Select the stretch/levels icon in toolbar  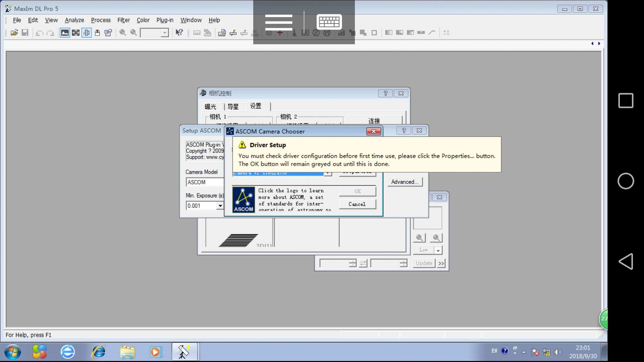[x=65, y=32]
